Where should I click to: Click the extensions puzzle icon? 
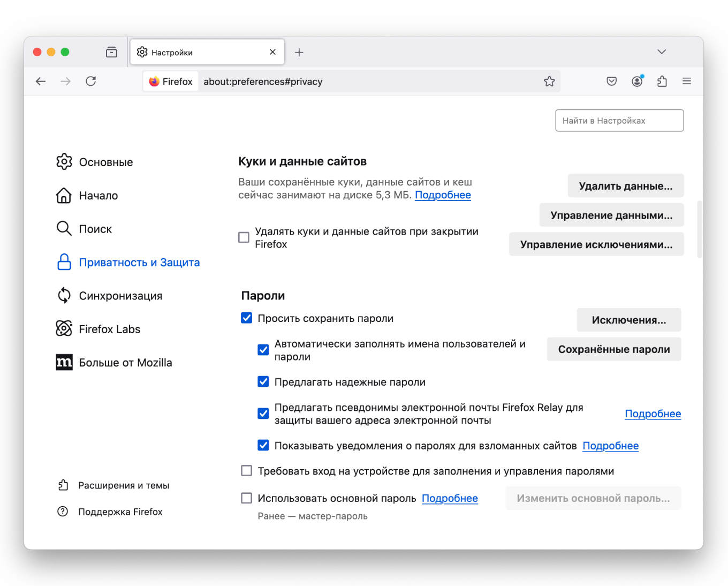click(x=662, y=81)
